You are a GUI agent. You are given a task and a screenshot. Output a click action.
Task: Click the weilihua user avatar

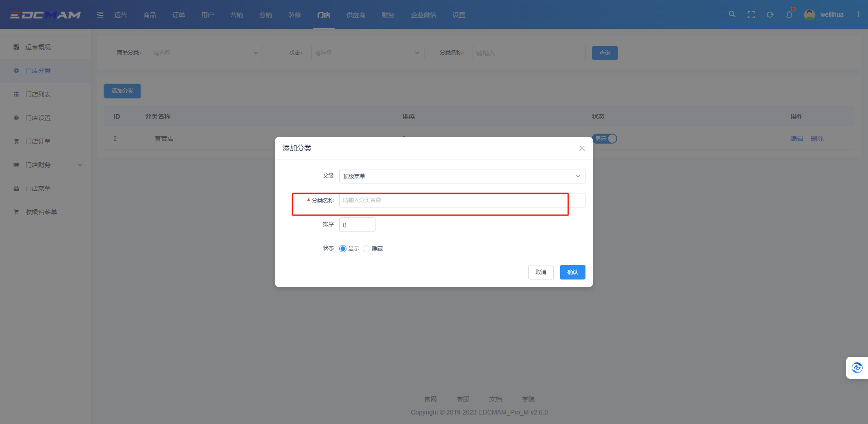click(x=809, y=14)
